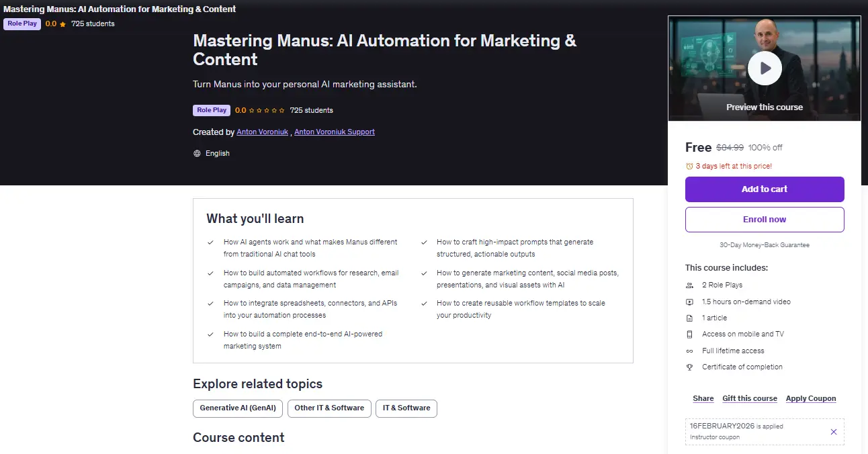Image resolution: width=868 pixels, height=454 pixels.
Task: Select the Generative AI (GenAI) topic chip
Action: tap(238, 408)
